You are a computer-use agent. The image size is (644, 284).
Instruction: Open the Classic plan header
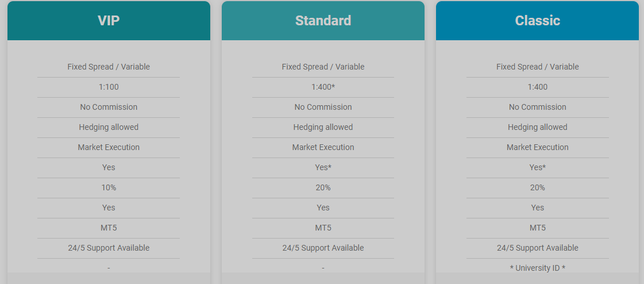537,21
